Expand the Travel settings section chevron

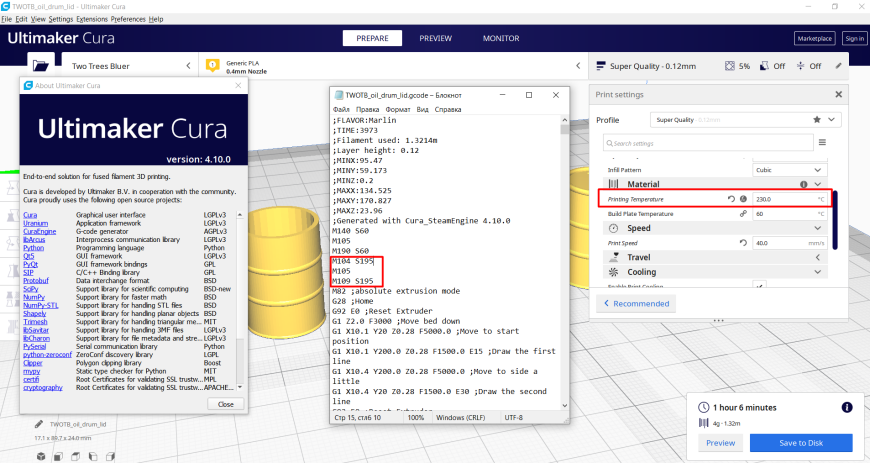point(818,257)
